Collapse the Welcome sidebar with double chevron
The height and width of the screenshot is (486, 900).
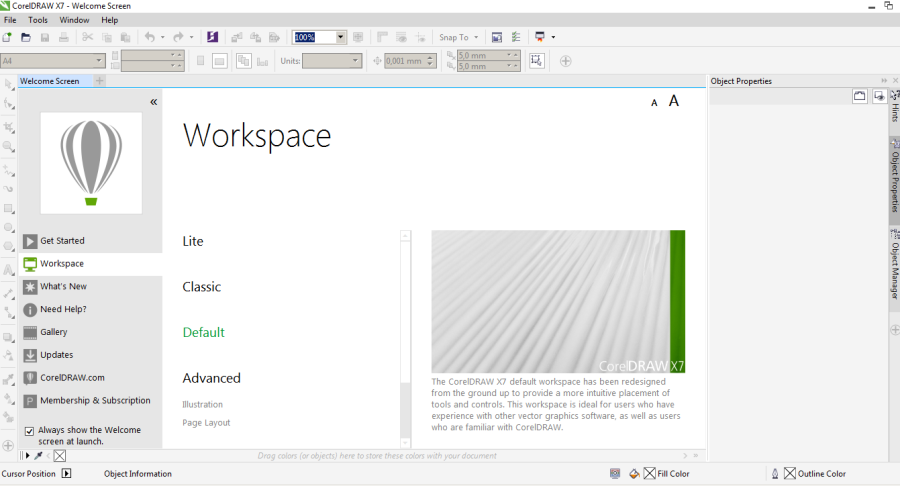[153, 102]
